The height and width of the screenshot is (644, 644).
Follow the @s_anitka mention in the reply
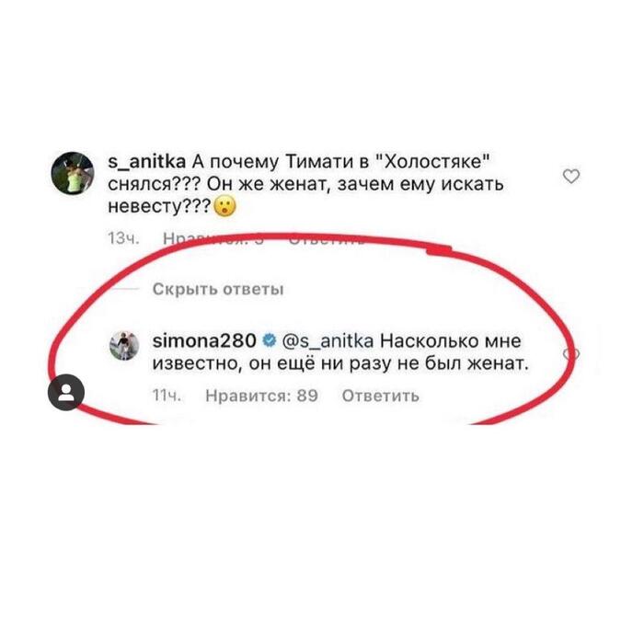pos(328,341)
